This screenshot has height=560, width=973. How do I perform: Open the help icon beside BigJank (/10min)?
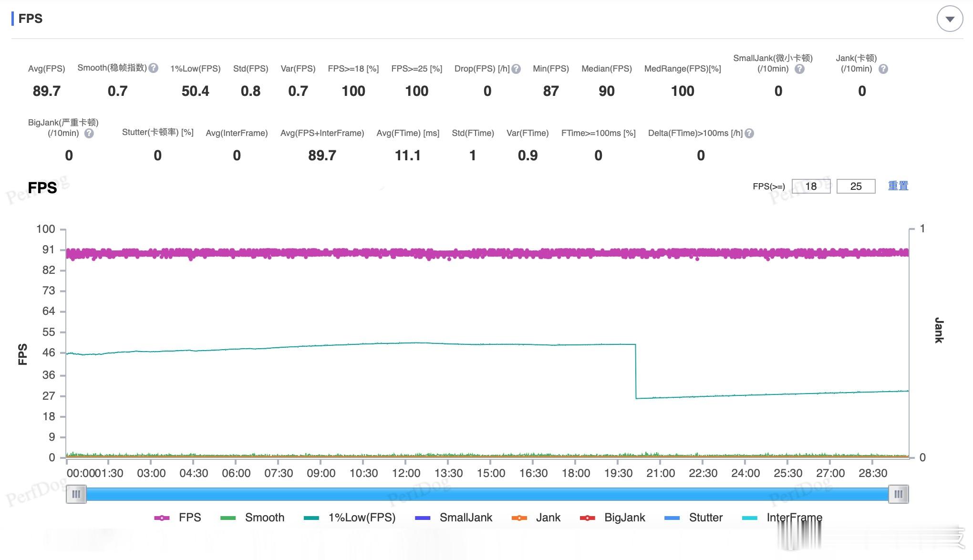(x=89, y=134)
